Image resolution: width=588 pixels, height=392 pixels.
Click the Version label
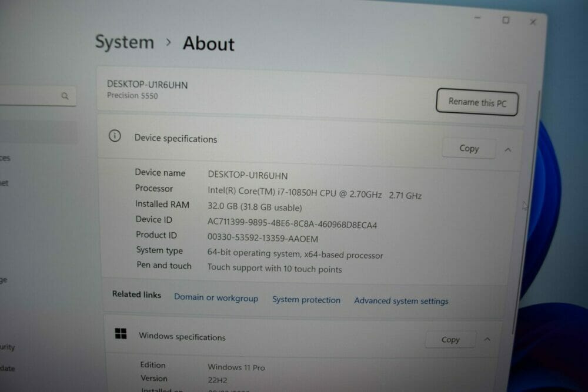coord(153,378)
